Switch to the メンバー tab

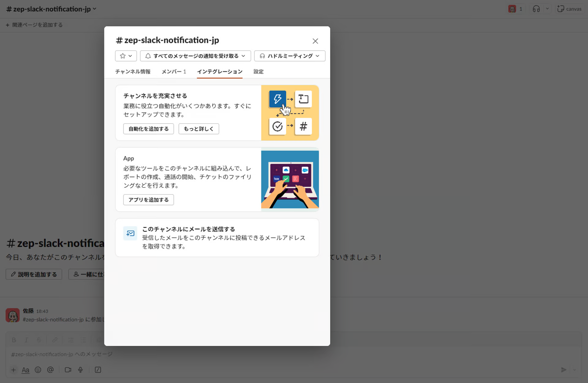174,71
